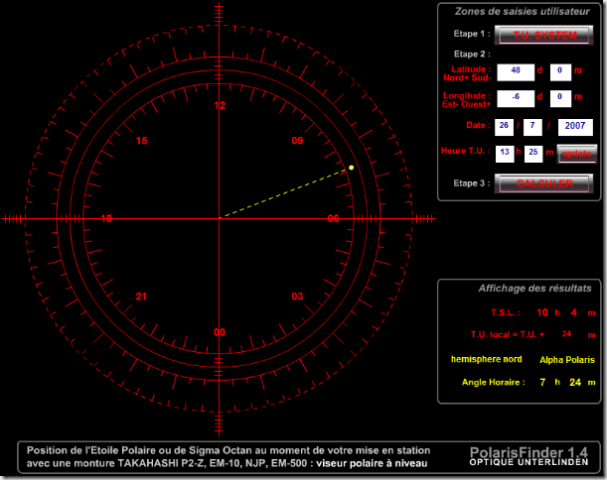Click the 12 hour marker on dial
Viewport: 607px width, 480px height.
tap(220, 105)
